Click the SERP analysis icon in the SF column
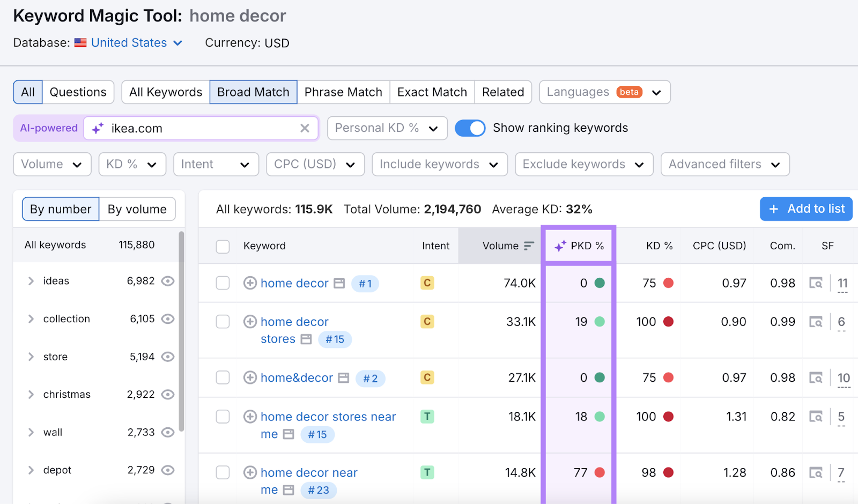This screenshot has height=504, width=858. (816, 283)
